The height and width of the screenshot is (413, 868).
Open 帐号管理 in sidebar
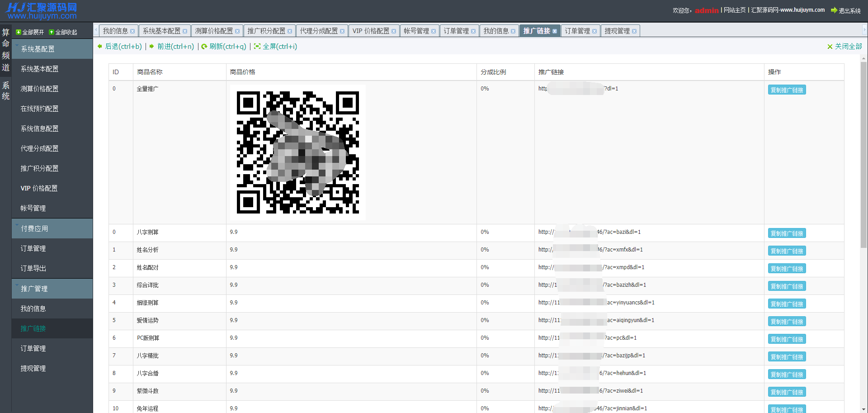click(x=52, y=208)
